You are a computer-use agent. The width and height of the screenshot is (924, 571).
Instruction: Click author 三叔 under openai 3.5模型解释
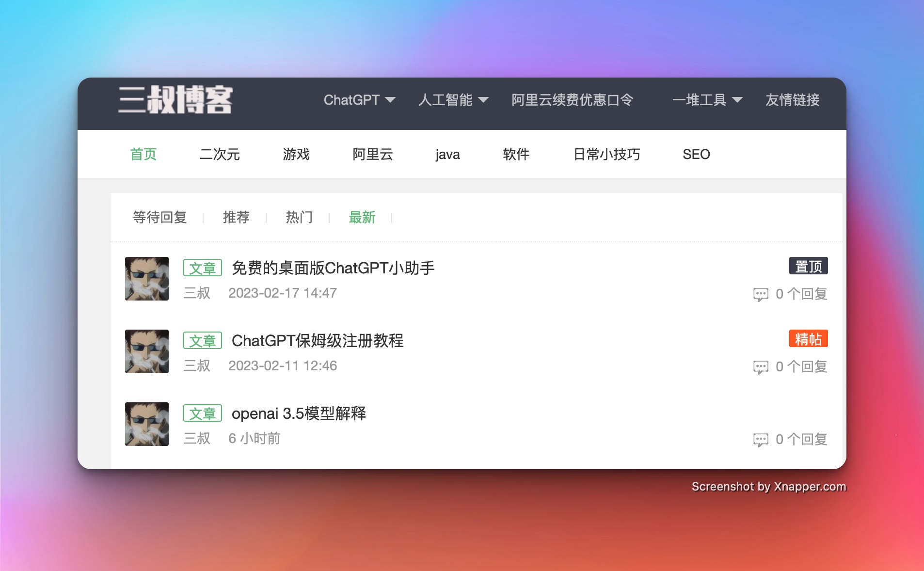pos(197,438)
